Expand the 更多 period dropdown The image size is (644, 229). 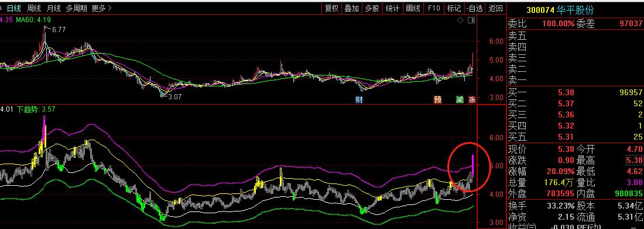[x=101, y=8]
